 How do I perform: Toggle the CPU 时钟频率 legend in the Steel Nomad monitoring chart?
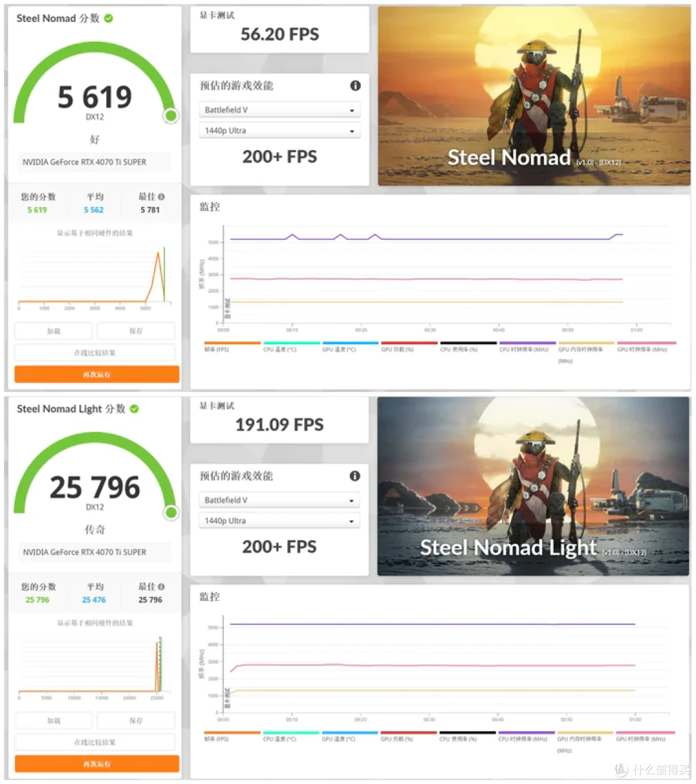click(x=527, y=347)
